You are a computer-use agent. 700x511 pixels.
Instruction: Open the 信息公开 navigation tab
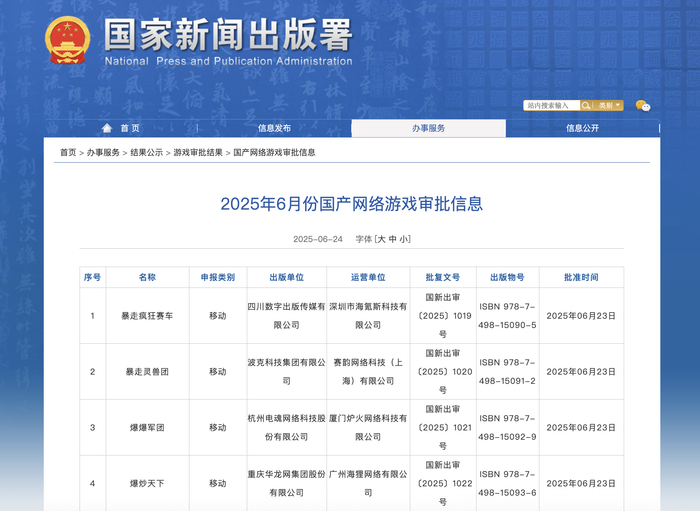[x=582, y=128]
